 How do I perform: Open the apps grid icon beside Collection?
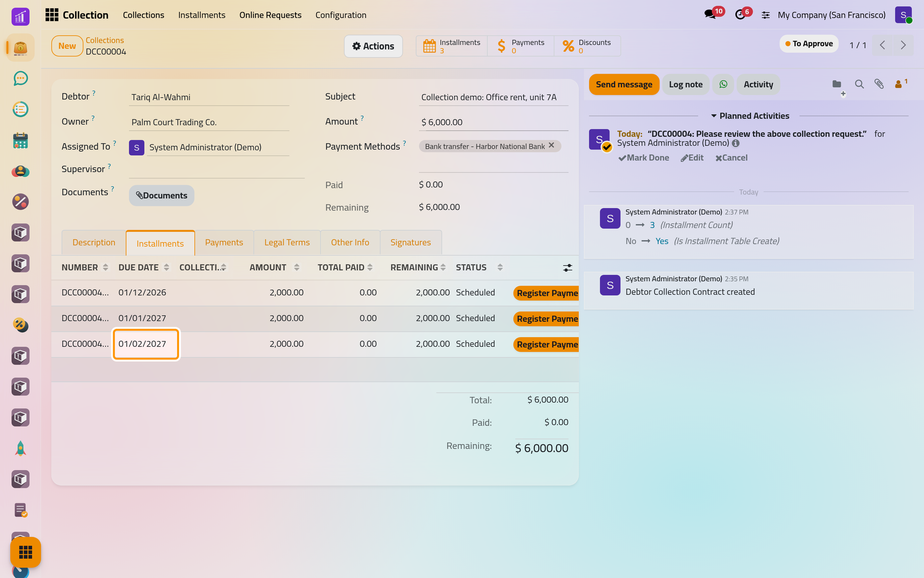51,15
